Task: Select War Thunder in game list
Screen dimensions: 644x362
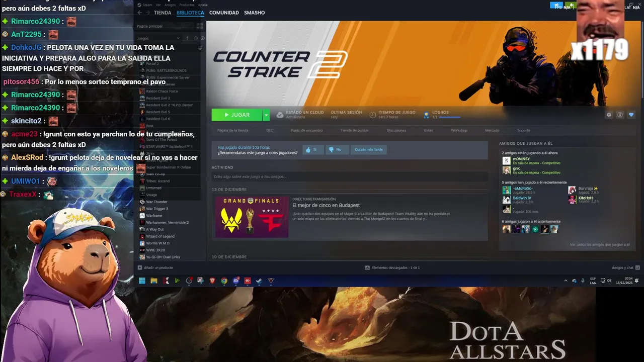Action: pos(156,202)
